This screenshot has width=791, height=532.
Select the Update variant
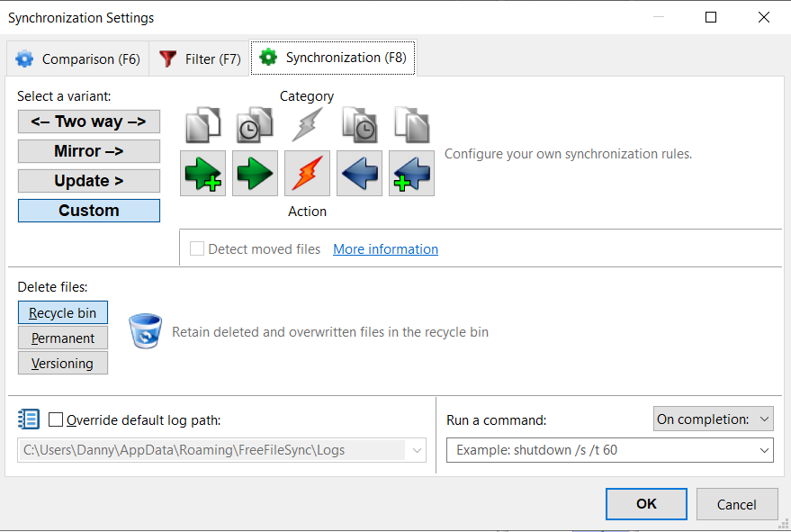coord(89,181)
